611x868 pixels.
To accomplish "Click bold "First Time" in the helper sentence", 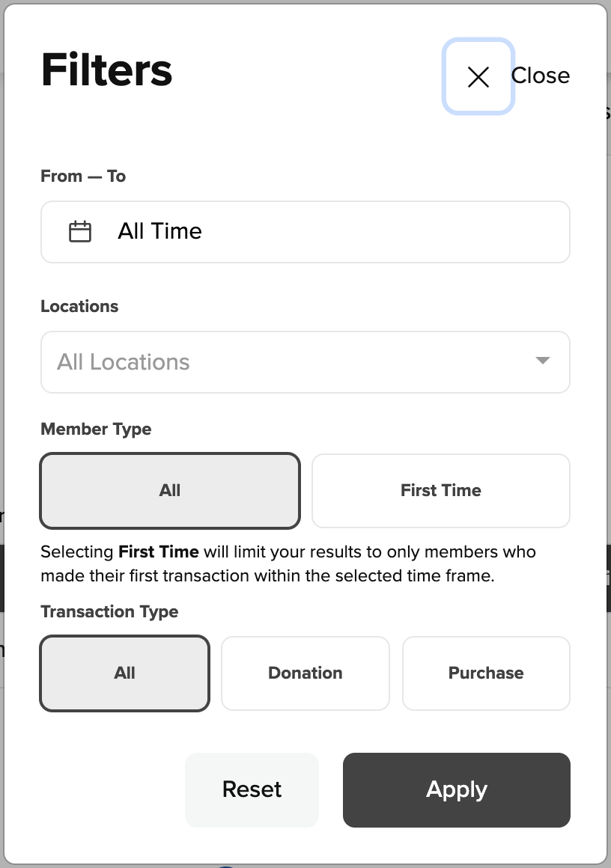I will [159, 552].
